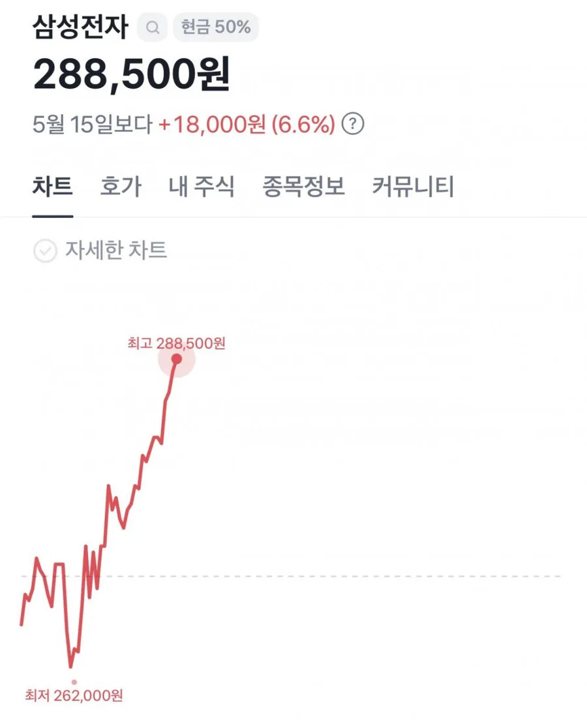Open the question mark help icon

(353, 124)
